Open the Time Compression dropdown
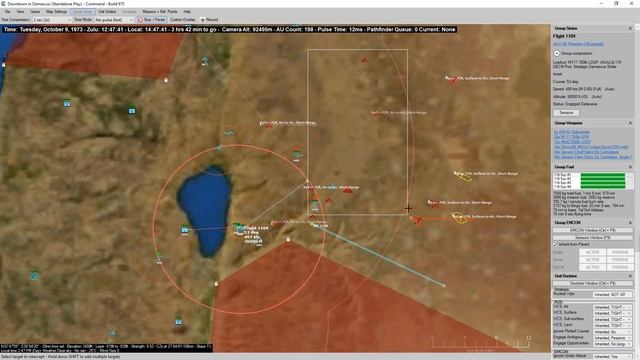640x360 pixels. tap(52, 20)
